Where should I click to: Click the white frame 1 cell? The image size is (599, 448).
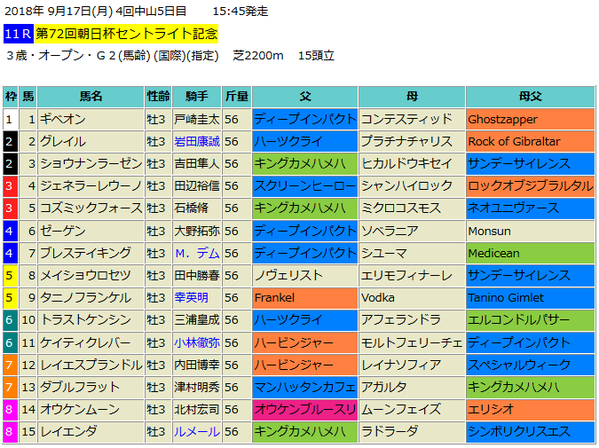(x=10, y=119)
